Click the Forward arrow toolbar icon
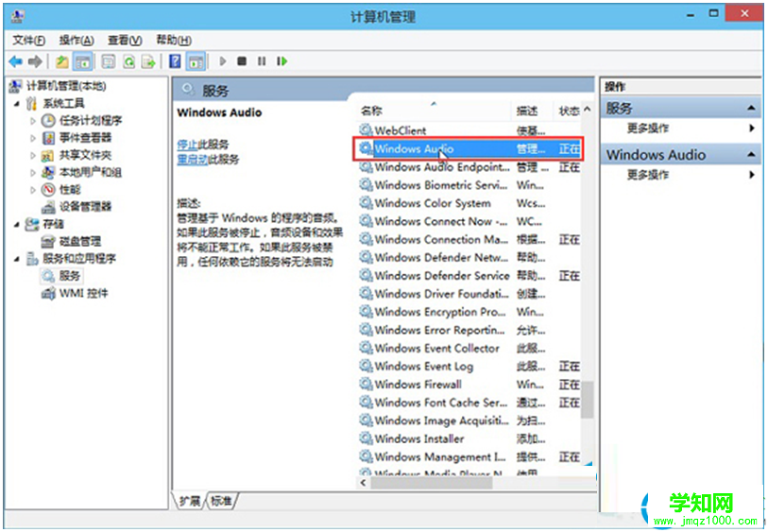The height and width of the screenshot is (532, 768). [35, 61]
